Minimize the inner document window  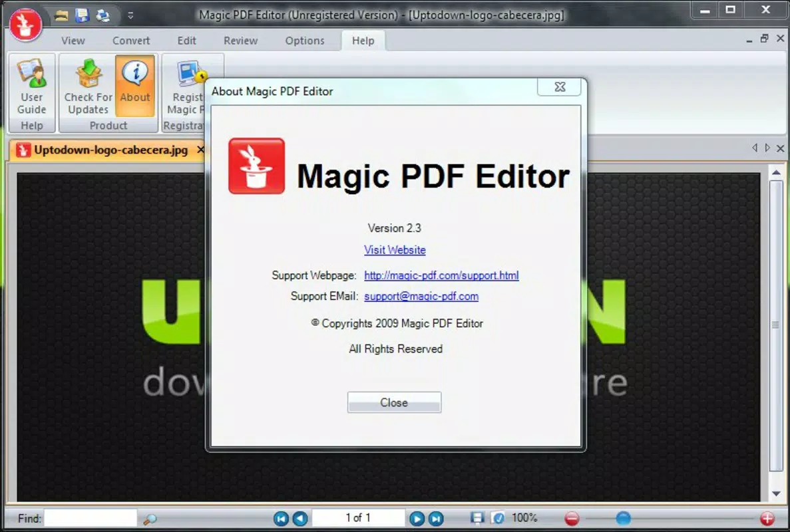(749, 39)
